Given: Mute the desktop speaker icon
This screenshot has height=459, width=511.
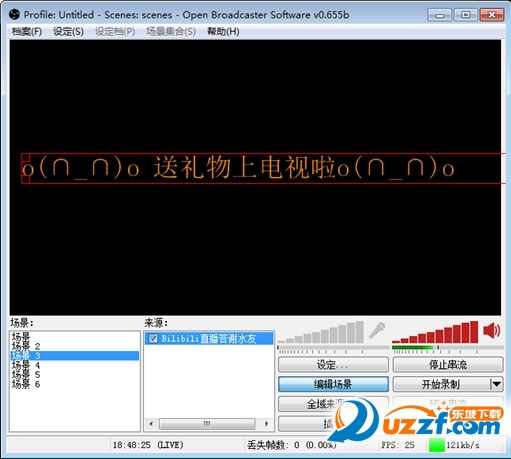Looking at the screenshot, I should tap(492, 331).
